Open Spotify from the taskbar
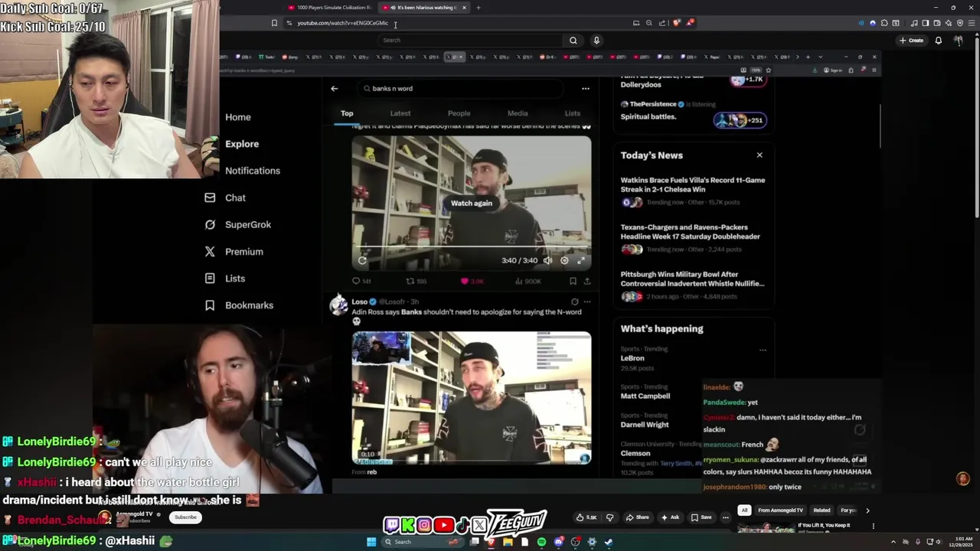This screenshot has width=980, height=551. (542, 542)
